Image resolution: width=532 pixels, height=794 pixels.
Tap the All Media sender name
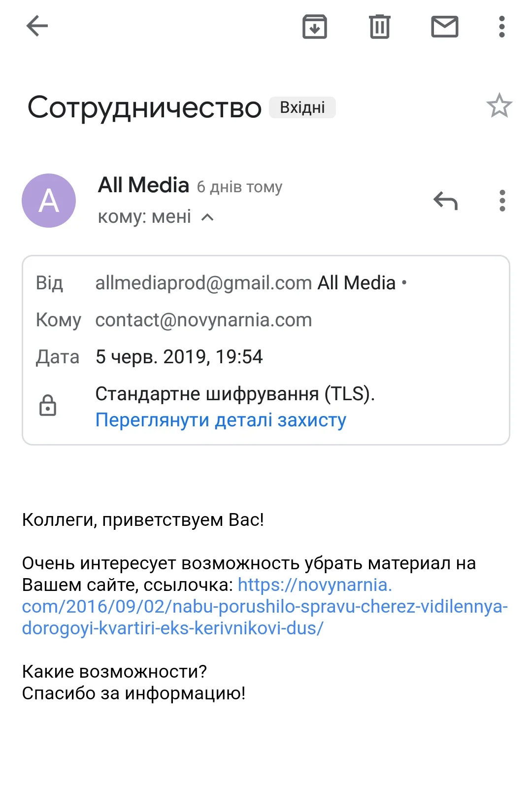tap(143, 185)
